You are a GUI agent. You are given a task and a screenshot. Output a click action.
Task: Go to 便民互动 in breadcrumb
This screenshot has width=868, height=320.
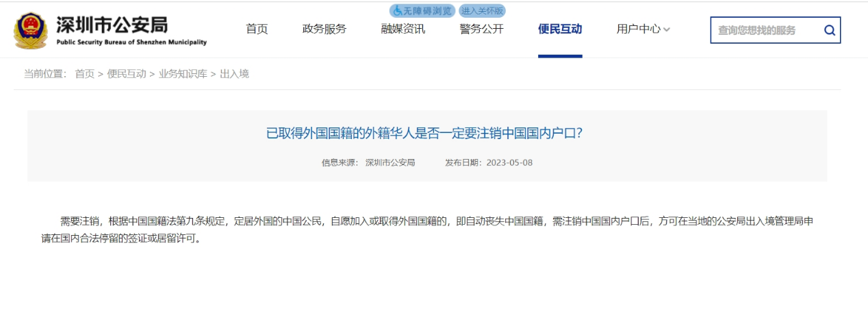(x=127, y=74)
